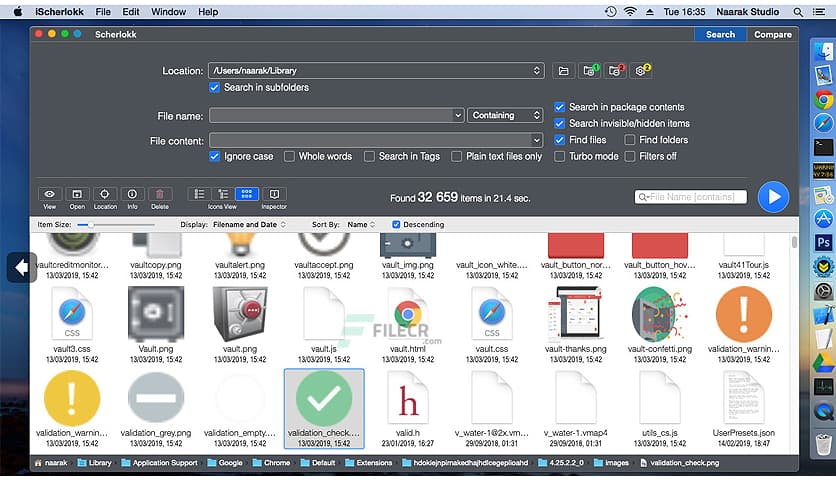This screenshot has width=836, height=484.
Task: Toggle Search in package contents checkbox
Action: point(559,107)
